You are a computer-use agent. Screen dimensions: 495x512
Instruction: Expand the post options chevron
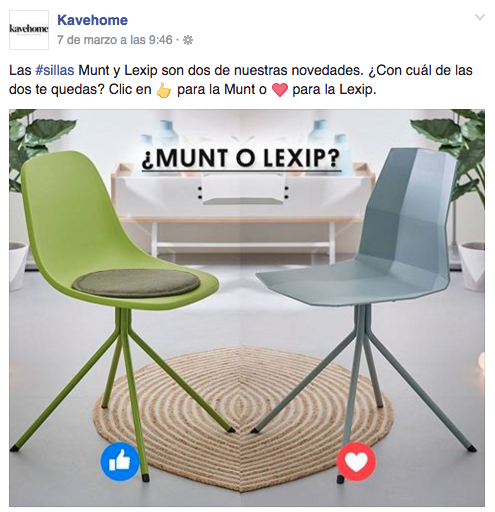479,17
